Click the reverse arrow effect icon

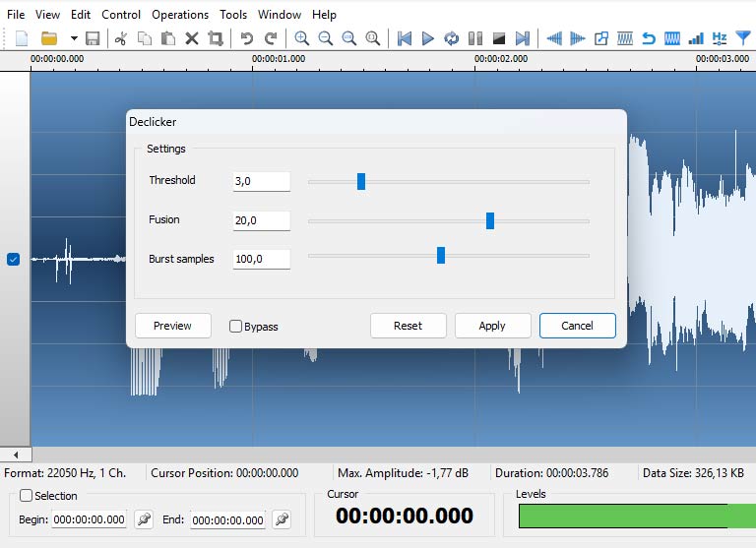pyautogui.click(x=649, y=38)
